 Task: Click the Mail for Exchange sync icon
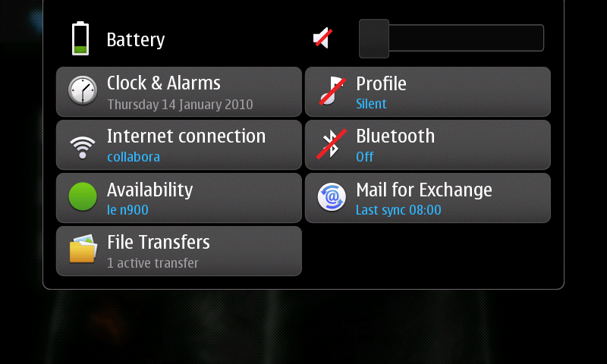332,197
